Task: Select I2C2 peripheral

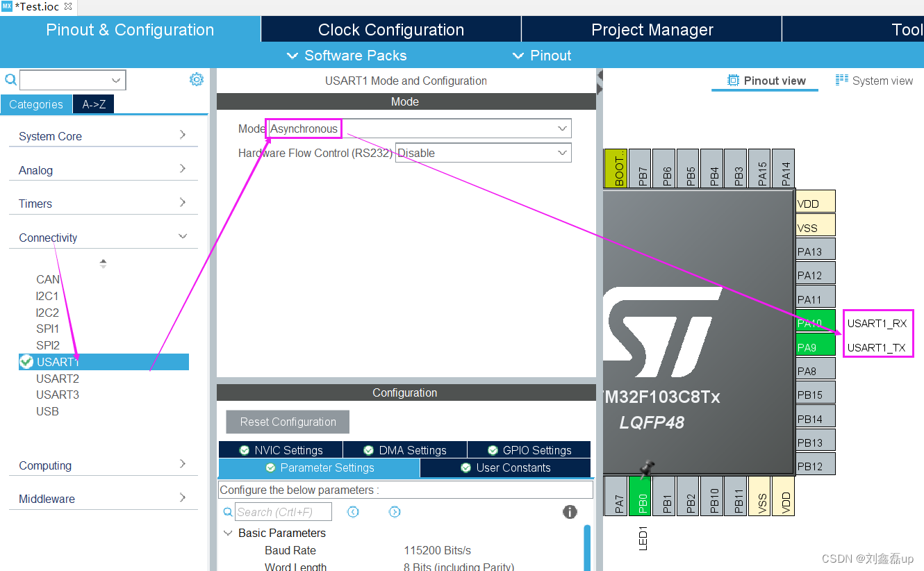Action: (47, 313)
